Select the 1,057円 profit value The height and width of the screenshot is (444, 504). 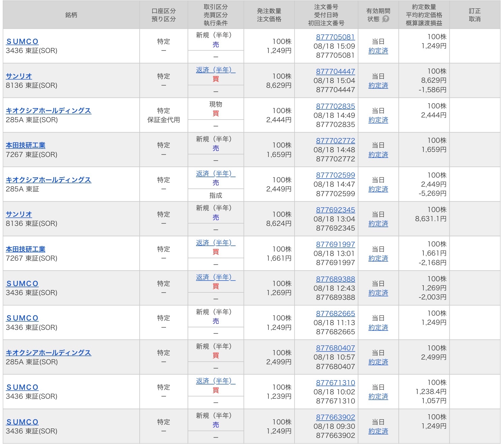434,401
